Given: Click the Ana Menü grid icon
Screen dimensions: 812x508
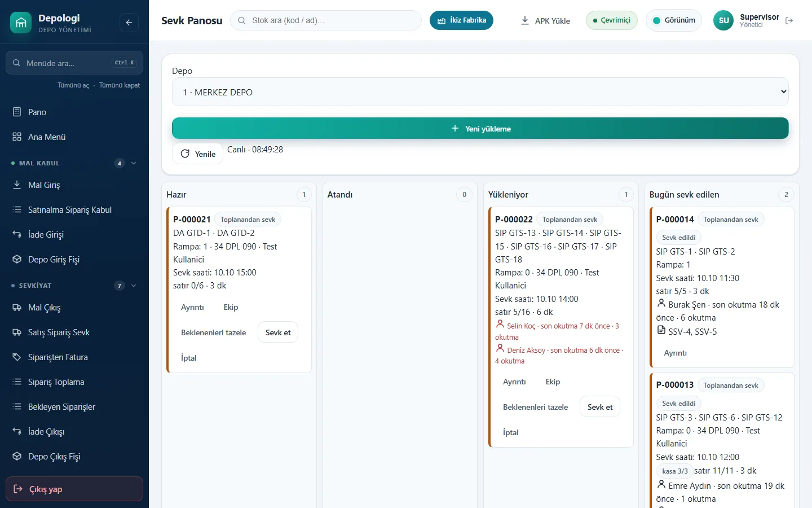Looking at the screenshot, I should (17, 137).
